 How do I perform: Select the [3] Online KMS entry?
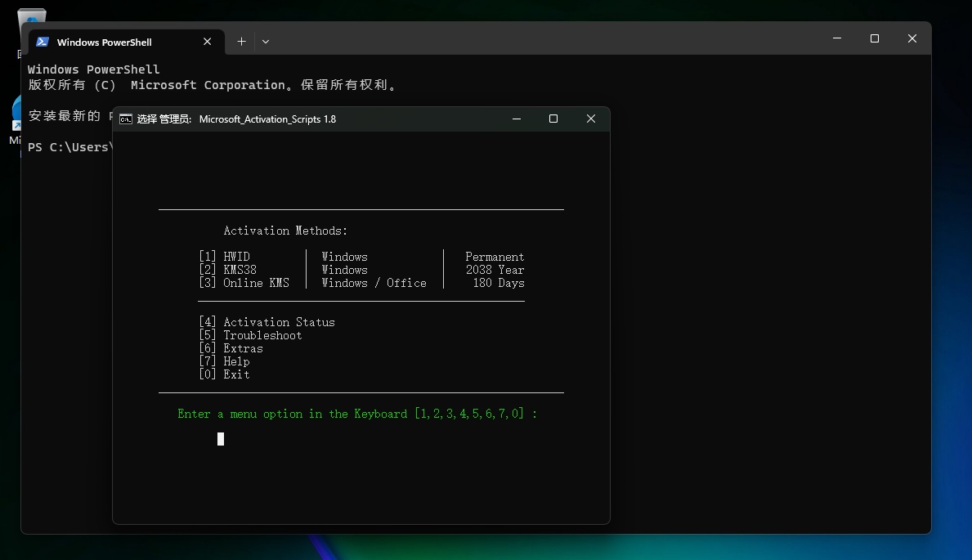tap(244, 283)
